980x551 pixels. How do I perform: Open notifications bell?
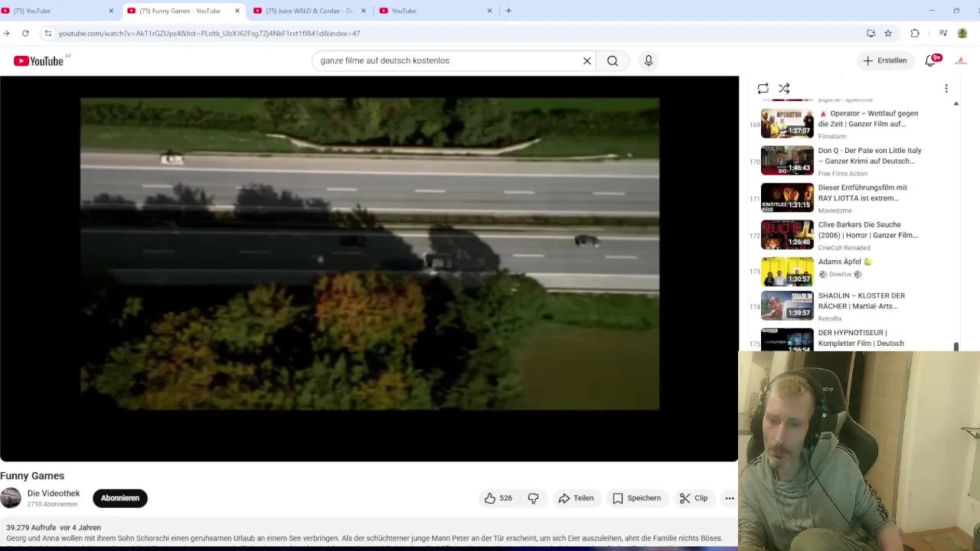click(x=931, y=60)
